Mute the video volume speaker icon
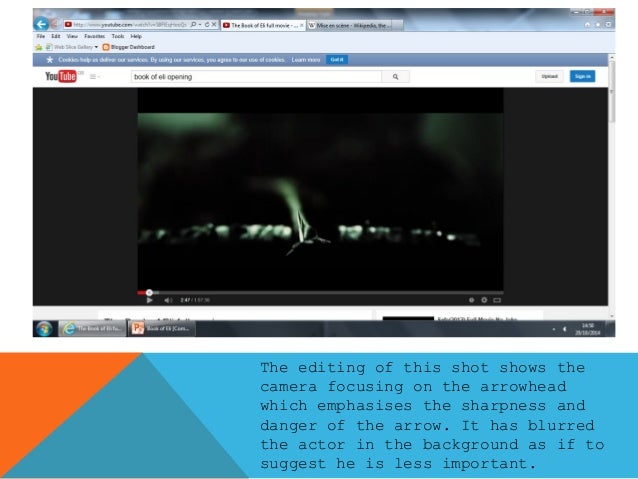The image size is (638, 479). point(168,300)
